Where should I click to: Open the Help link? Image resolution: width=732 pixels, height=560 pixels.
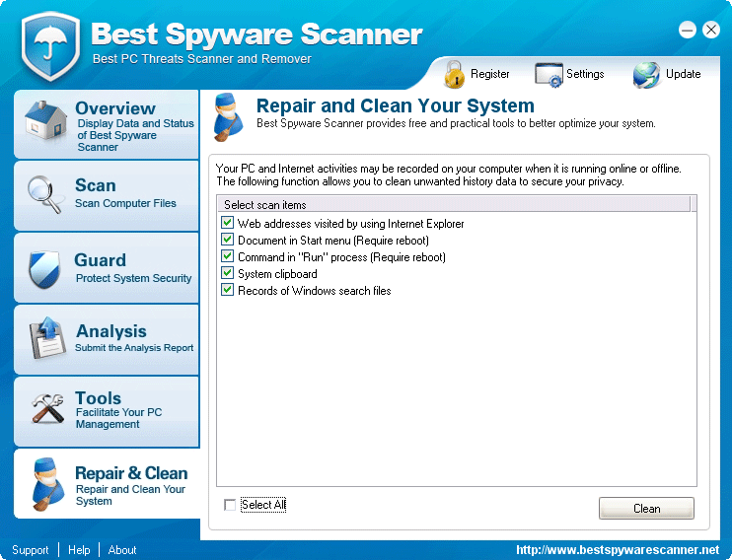(79, 550)
